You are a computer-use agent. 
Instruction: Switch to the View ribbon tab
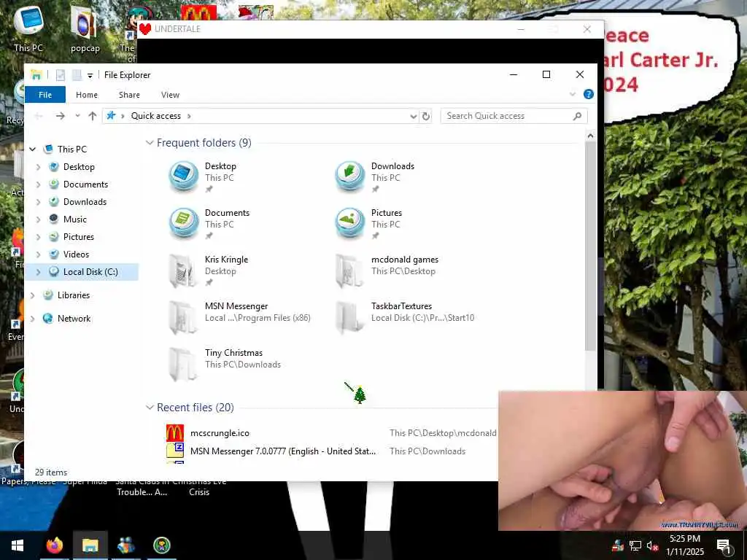170,95
